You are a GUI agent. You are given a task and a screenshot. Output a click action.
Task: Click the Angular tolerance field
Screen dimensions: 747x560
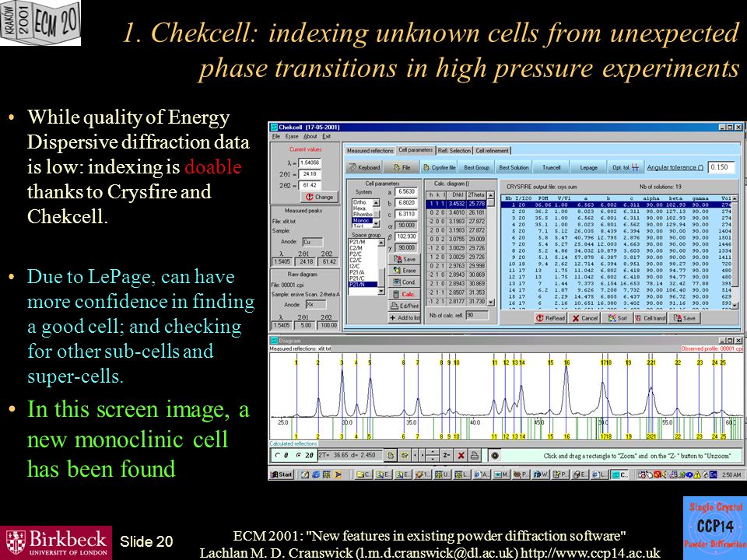pos(721,167)
